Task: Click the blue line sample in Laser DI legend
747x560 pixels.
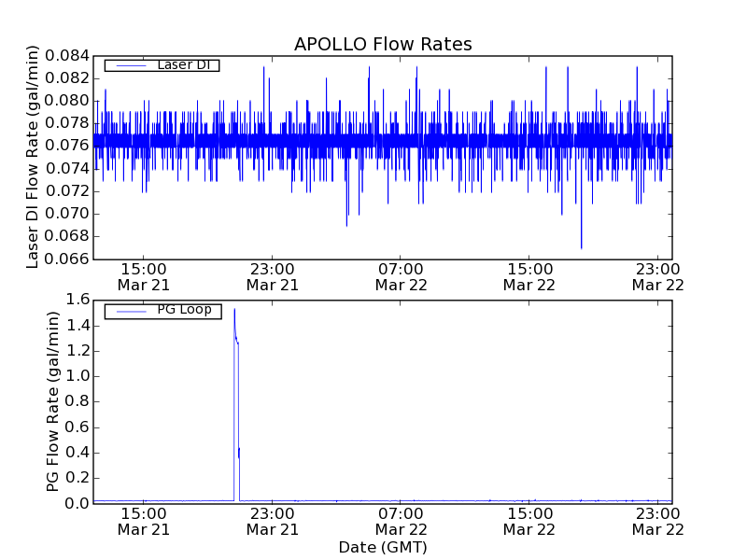Action: pyautogui.click(x=132, y=65)
